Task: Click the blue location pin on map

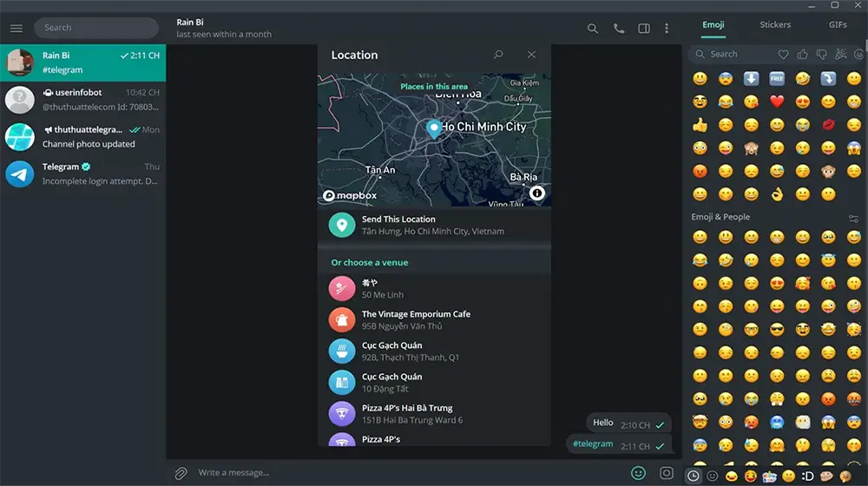Action: (433, 129)
